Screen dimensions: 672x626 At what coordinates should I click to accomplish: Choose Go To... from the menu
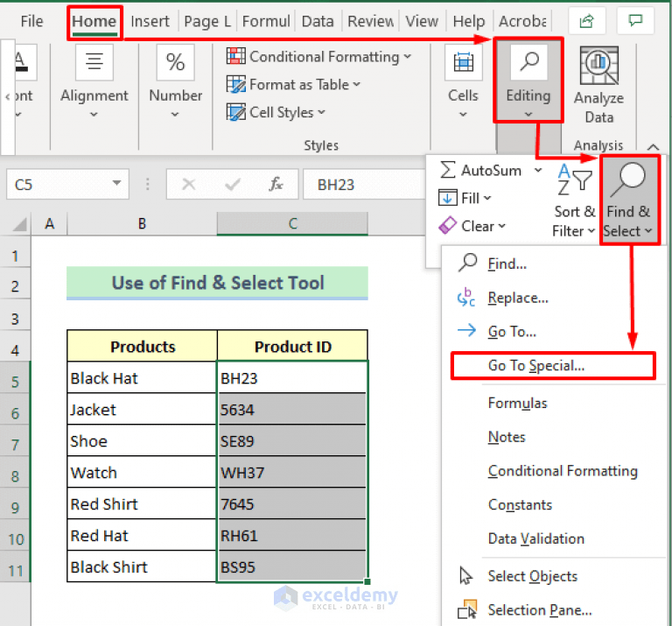[512, 332]
